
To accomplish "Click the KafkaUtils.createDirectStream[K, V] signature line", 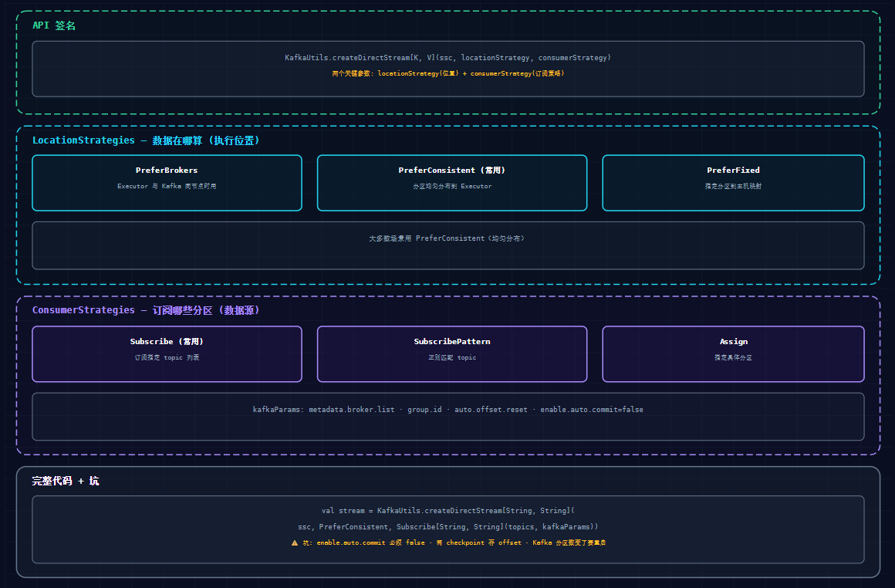I will click(x=448, y=58).
